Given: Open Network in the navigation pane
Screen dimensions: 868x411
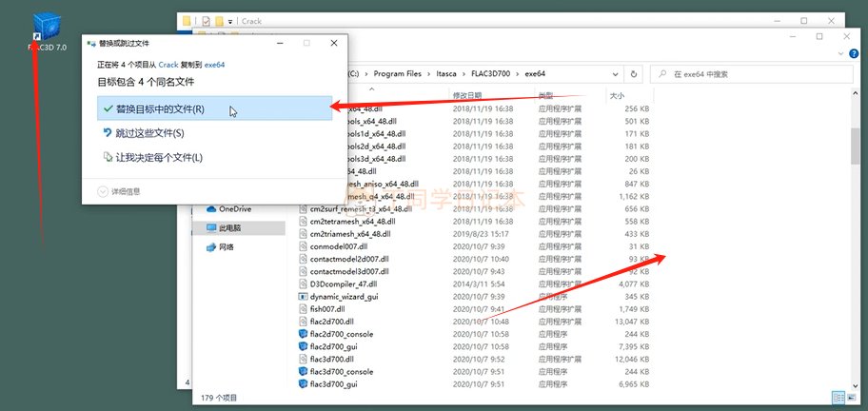Looking at the screenshot, I should click(227, 247).
